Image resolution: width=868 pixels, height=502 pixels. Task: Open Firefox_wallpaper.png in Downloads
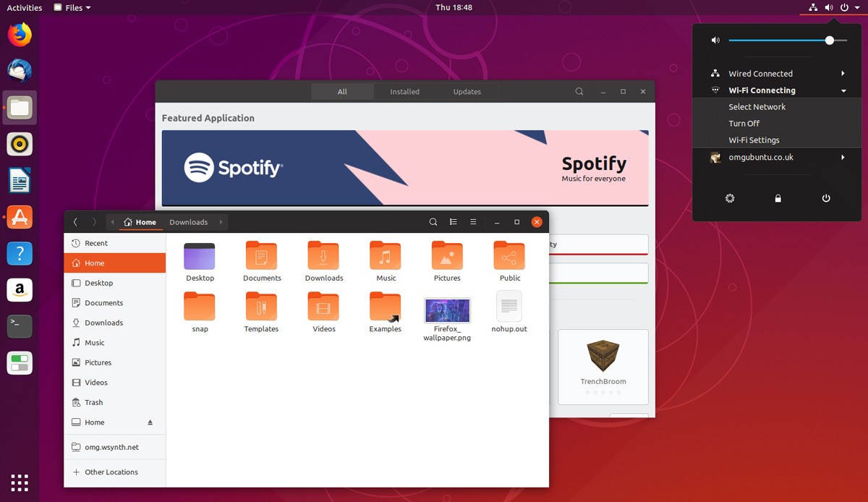click(x=447, y=311)
